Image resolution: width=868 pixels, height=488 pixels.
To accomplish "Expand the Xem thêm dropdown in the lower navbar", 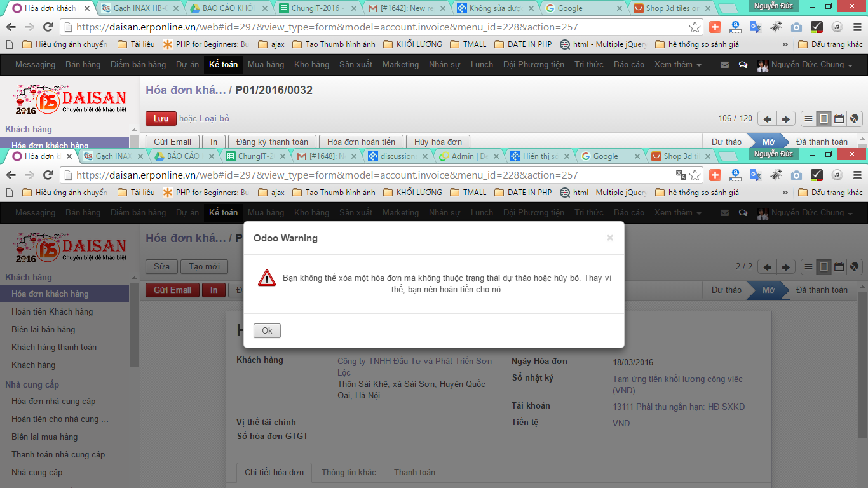I will [x=678, y=213].
